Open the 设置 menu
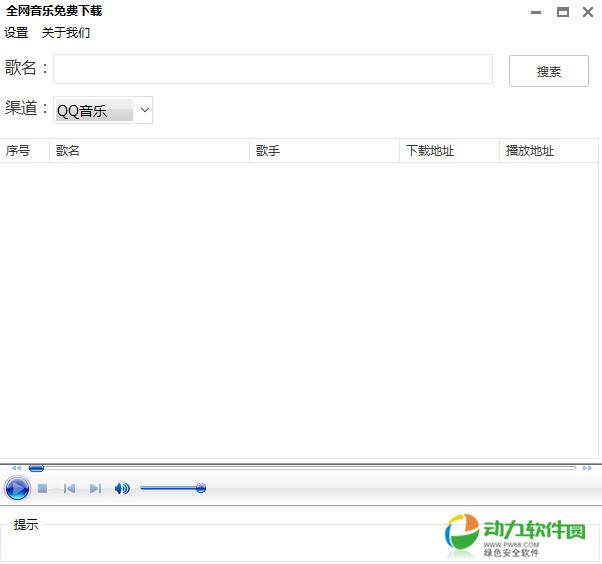Viewport: 602px width, 564px height. coord(16,33)
